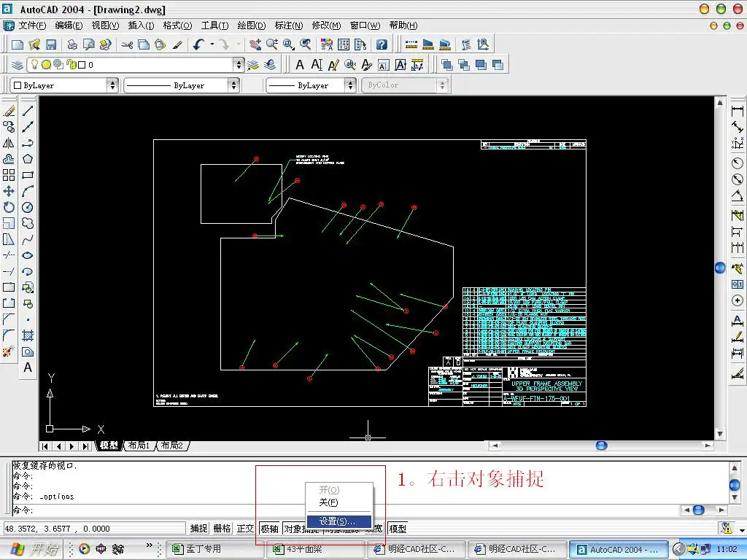Open the ByColor plot style dropdown
Image resolution: width=747 pixels, height=560 pixels.
[406, 85]
